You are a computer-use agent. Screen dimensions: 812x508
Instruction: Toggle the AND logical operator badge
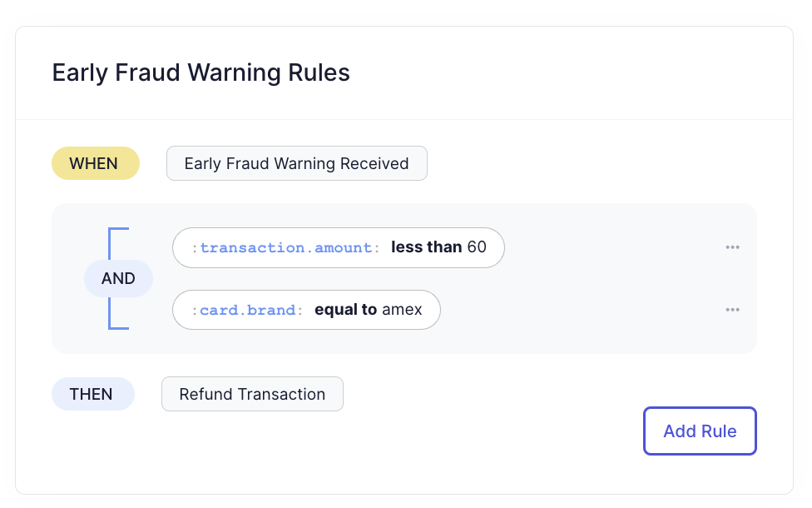(x=119, y=278)
